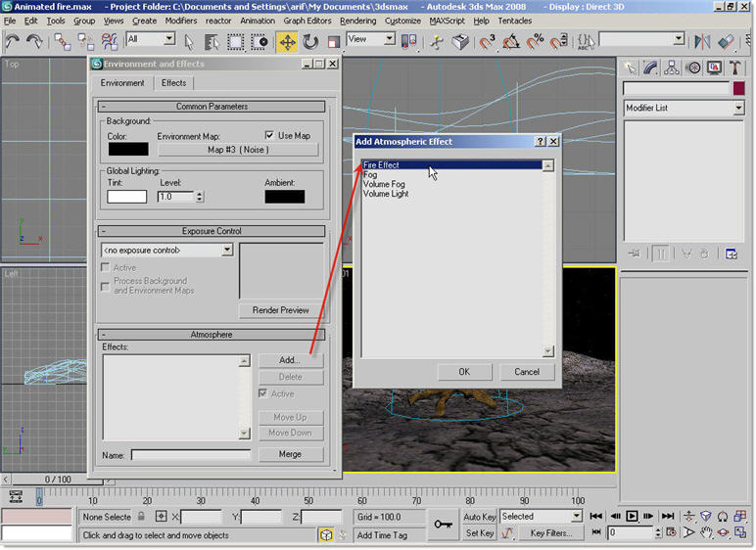Switch to the Motion panel icon
This screenshot has width=756, height=550.
[x=693, y=68]
